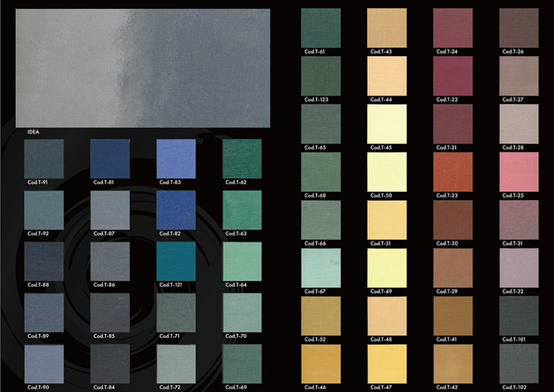Click the blue-gray Cod.T-89 swatch
Image resolution: width=554 pixels, height=392 pixels.
point(44,313)
